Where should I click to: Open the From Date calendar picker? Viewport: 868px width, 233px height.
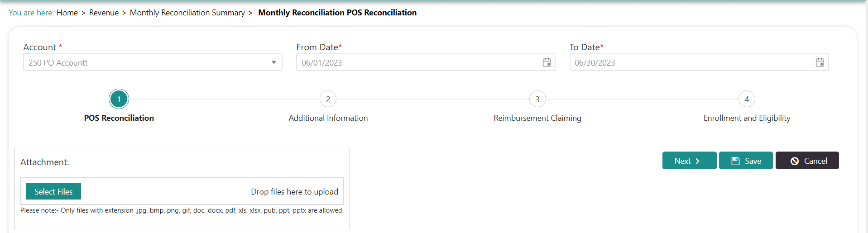547,62
